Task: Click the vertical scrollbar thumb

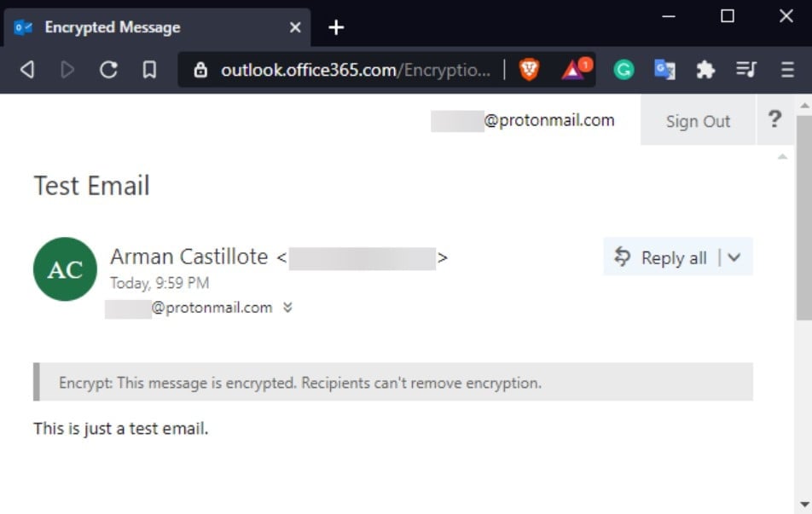Action: [803, 217]
